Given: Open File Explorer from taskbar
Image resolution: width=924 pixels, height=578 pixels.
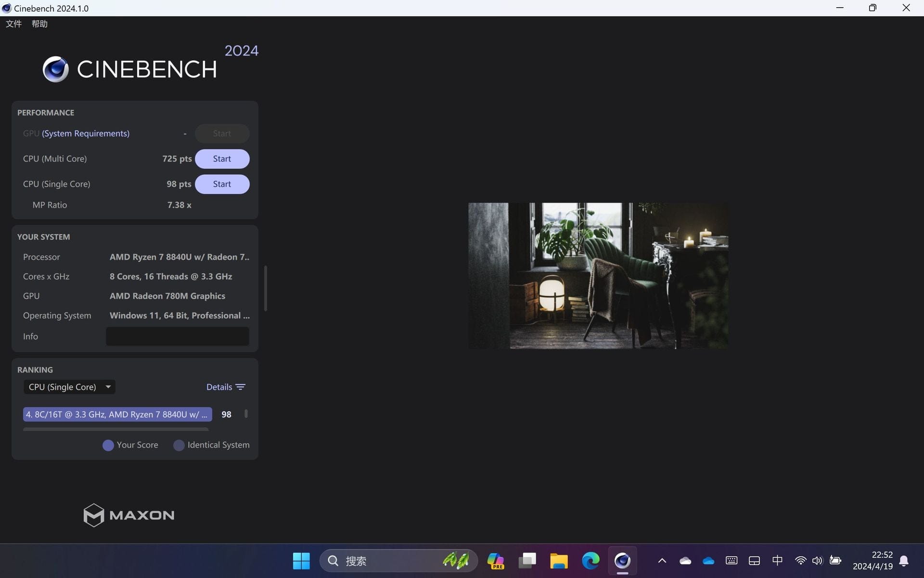Looking at the screenshot, I should 559,561.
